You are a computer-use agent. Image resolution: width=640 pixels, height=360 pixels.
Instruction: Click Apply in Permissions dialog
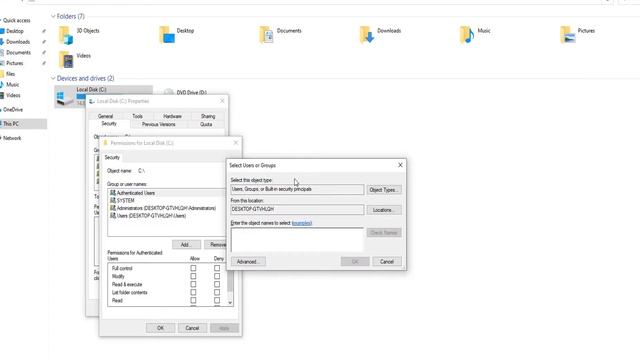[x=224, y=328]
